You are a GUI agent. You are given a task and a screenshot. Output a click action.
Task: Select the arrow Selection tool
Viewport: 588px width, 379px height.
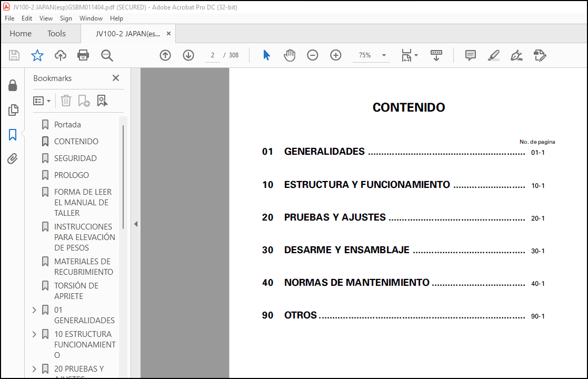(x=266, y=55)
